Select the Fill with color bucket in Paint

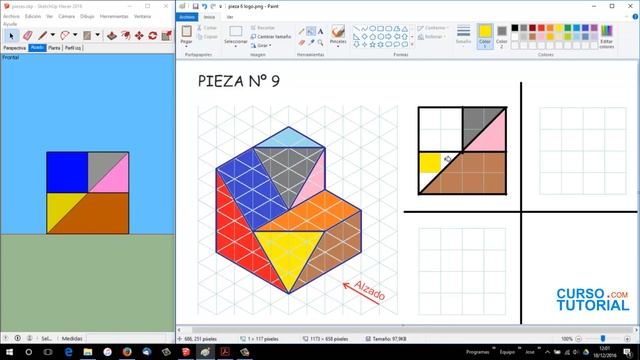click(311, 31)
